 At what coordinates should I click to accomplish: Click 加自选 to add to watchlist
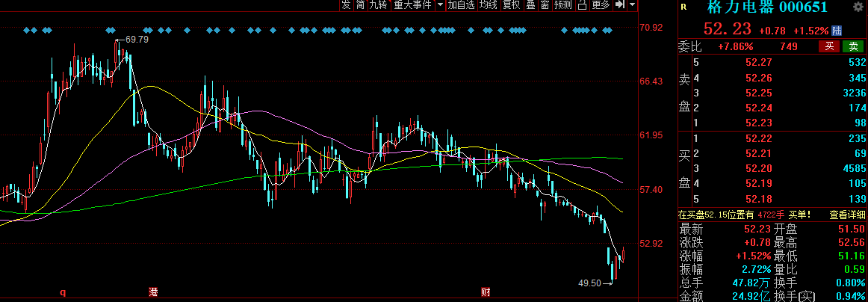pos(462,5)
